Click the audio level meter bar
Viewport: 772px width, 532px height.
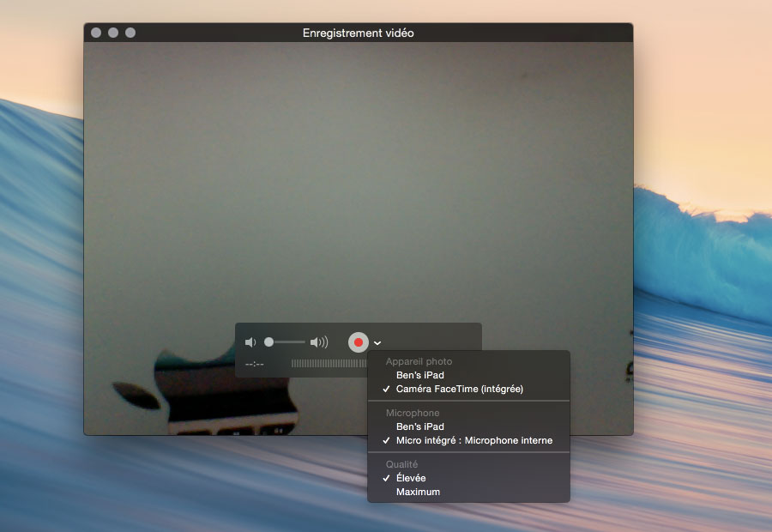point(329,364)
